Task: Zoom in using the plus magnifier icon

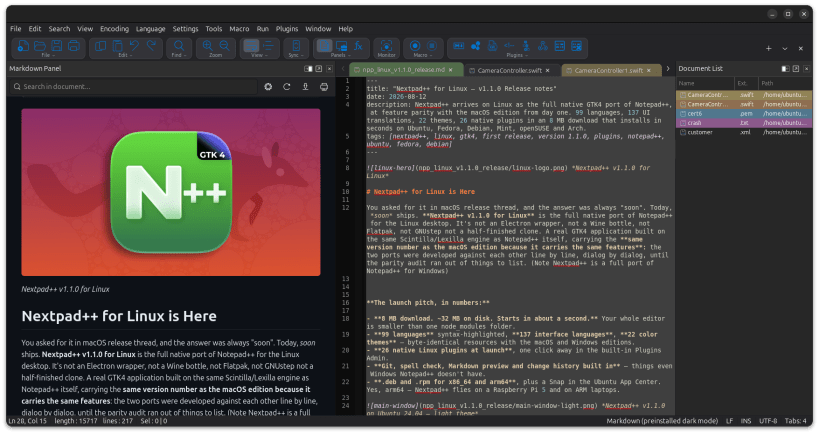Action: point(207,46)
